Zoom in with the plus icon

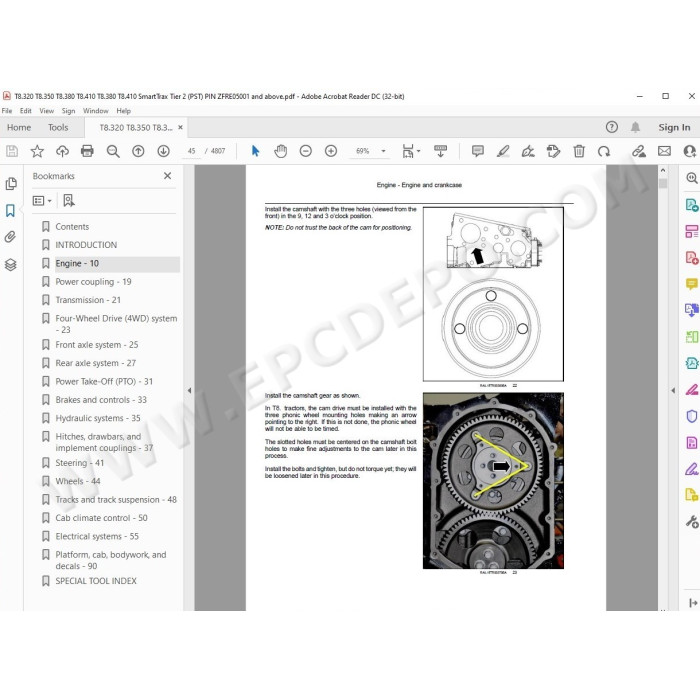pyautogui.click(x=331, y=151)
